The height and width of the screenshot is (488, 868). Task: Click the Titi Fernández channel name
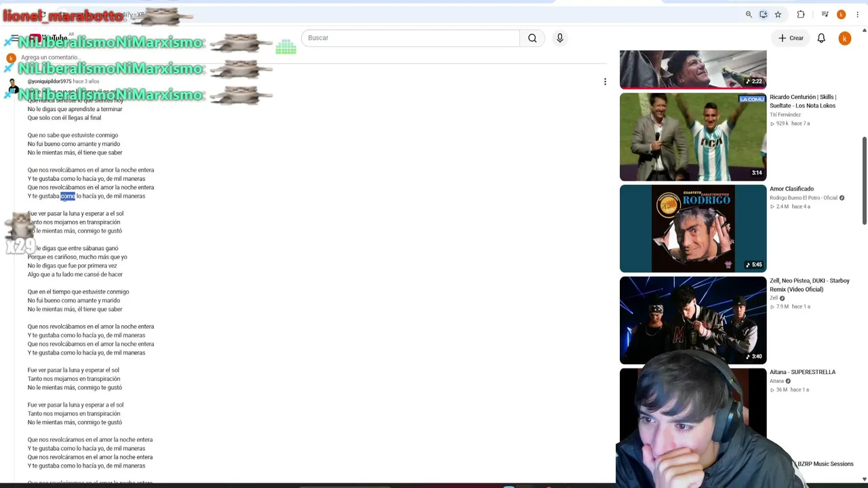[785, 115]
